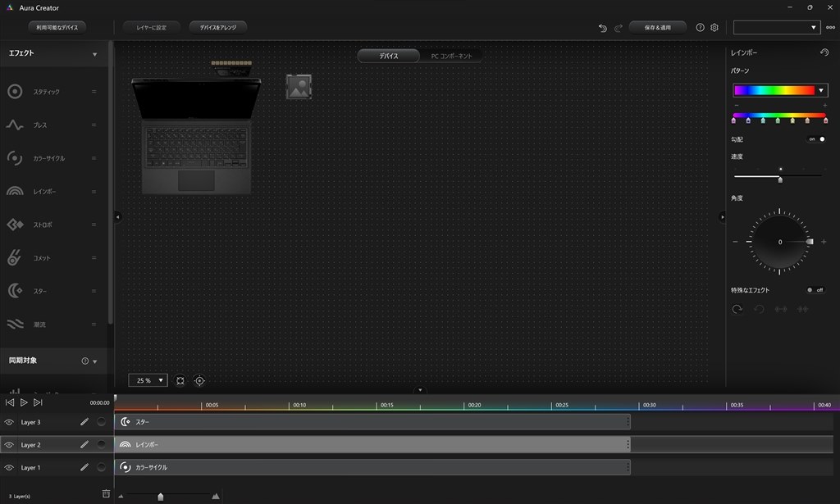
Task: Collapse the エフェクト panel header
Action: pyautogui.click(x=95, y=54)
